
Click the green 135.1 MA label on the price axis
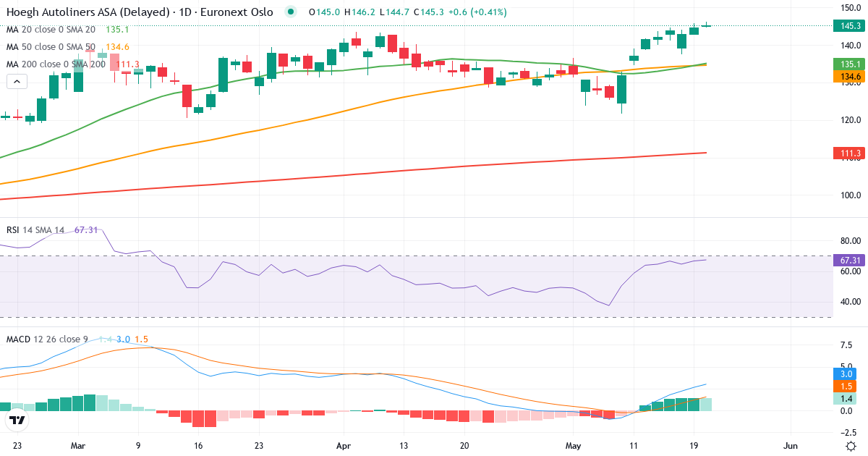(851, 64)
